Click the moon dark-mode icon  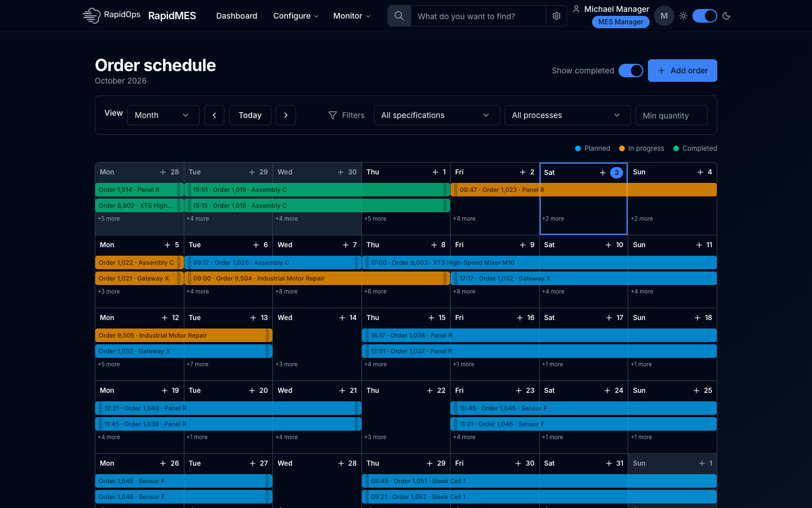[x=726, y=16]
